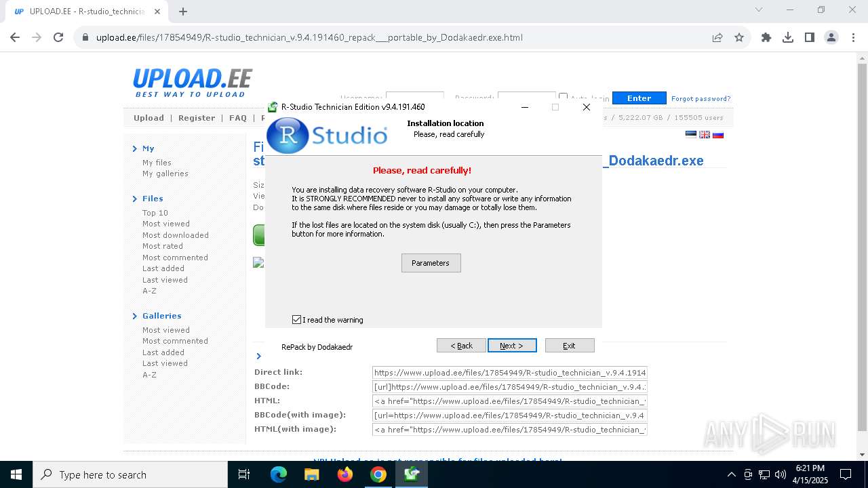Open the volume control tray icon
The image size is (868, 488).
(x=781, y=474)
